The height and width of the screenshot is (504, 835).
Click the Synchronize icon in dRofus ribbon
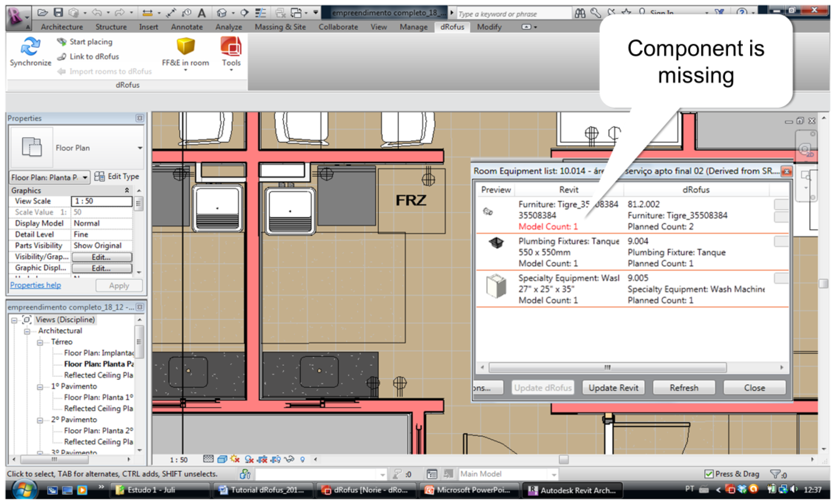click(x=30, y=47)
